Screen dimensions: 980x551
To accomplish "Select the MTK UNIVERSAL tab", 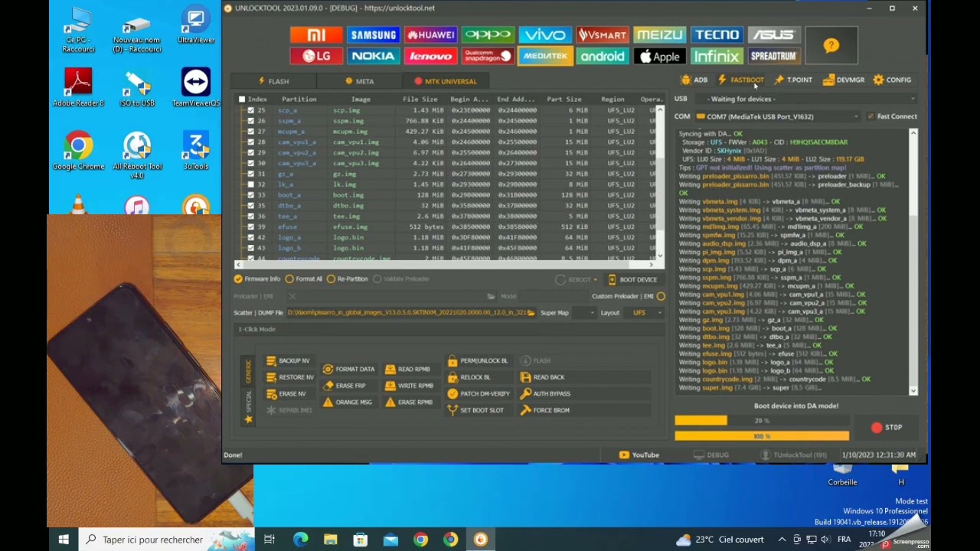I will pos(446,81).
